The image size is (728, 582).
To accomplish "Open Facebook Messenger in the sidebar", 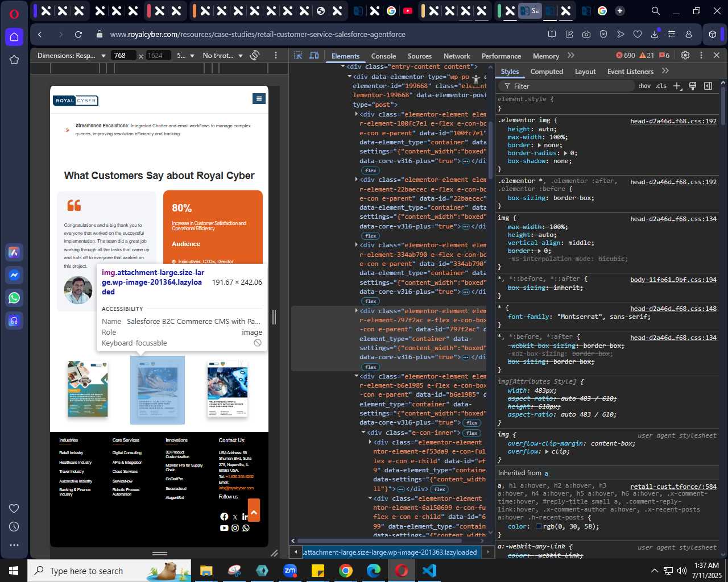I will coord(14,275).
